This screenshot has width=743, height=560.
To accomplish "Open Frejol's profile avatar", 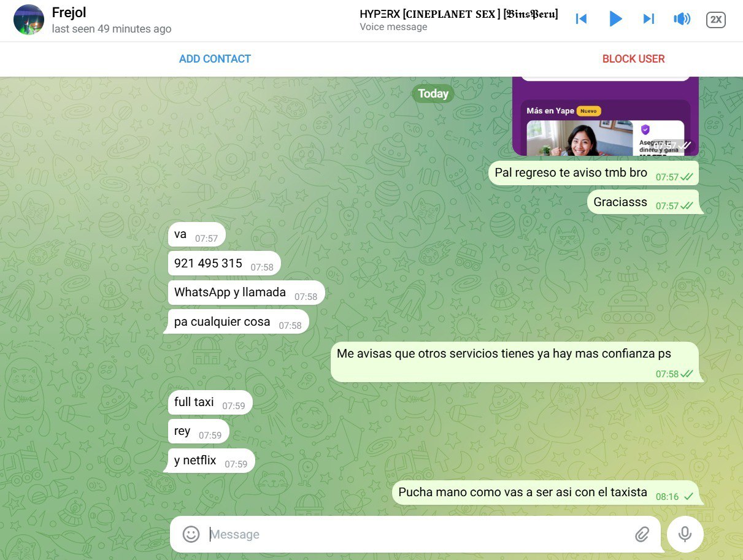I will click(x=29, y=20).
